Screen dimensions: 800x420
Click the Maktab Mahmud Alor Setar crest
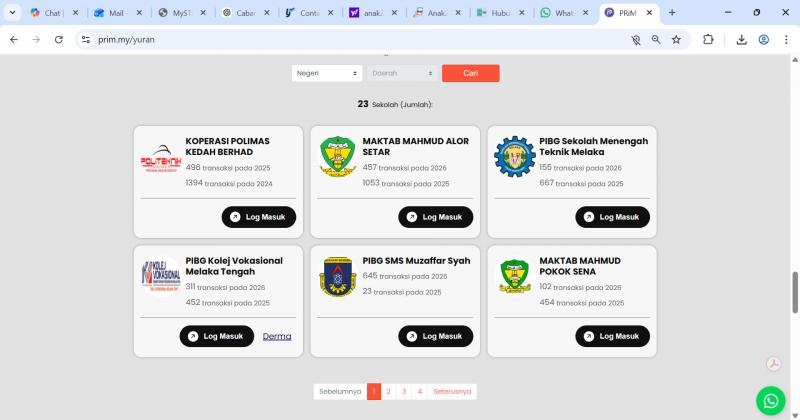click(338, 156)
